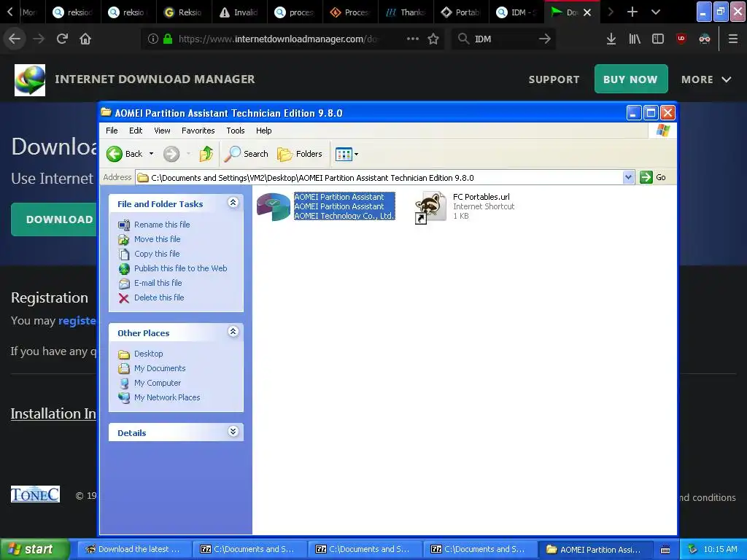Expand the Views dropdown arrow
Viewport: 747px width, 560px height.
pyautogui.click(x=356, y=155)
